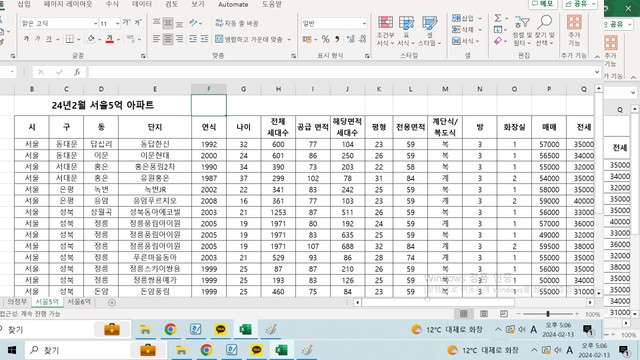Open 표 서식 format as table
The width and height of the screenshot is (640, 360).
(406, 31)
